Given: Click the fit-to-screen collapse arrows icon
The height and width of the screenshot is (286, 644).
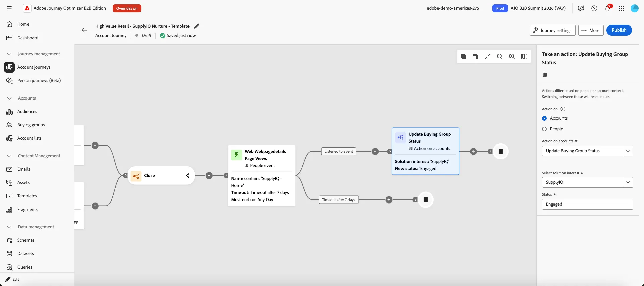Looking at the screenshot, I should [488, 56].
